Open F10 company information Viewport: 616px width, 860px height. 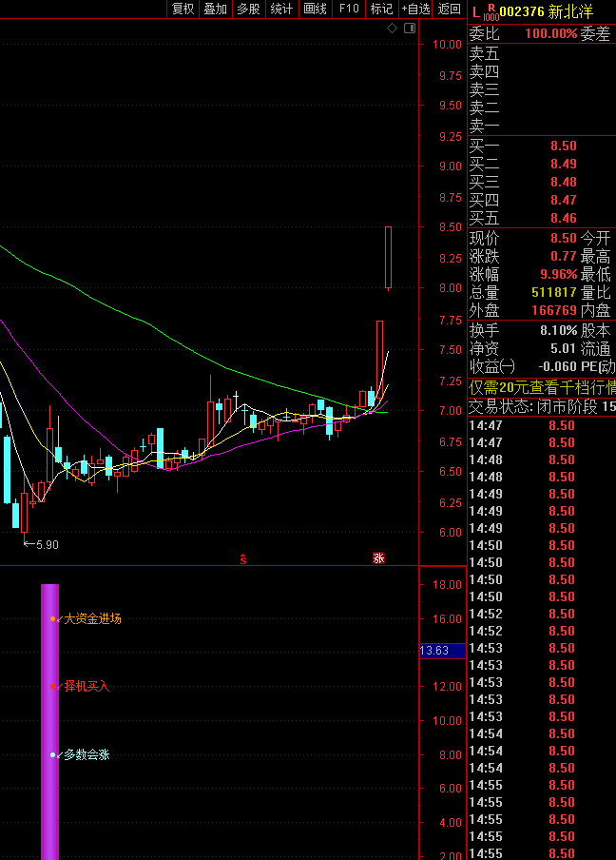[x=349, y=9]
